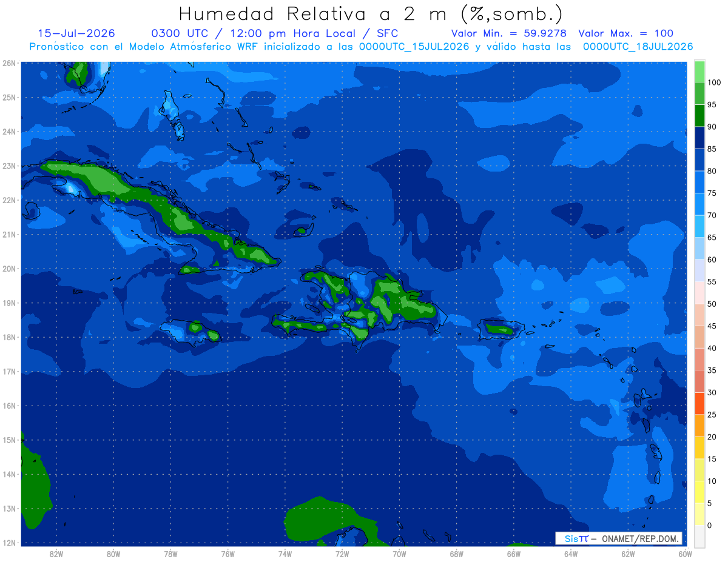Screen dimensions: 728x562
Task: Pick the dark green 90–95 legend swatch
Action: (699, 115)
